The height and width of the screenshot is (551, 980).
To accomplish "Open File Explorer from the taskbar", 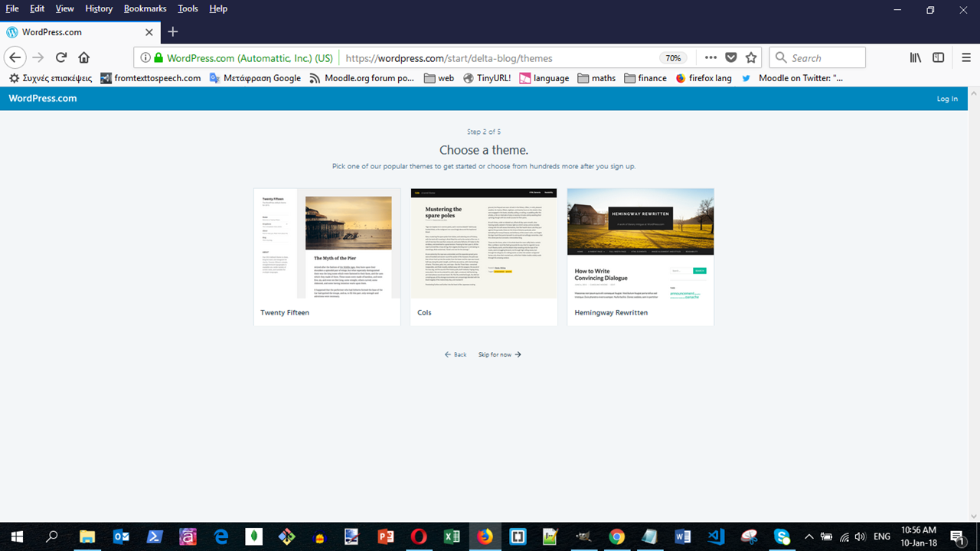I will coord(87,536).
